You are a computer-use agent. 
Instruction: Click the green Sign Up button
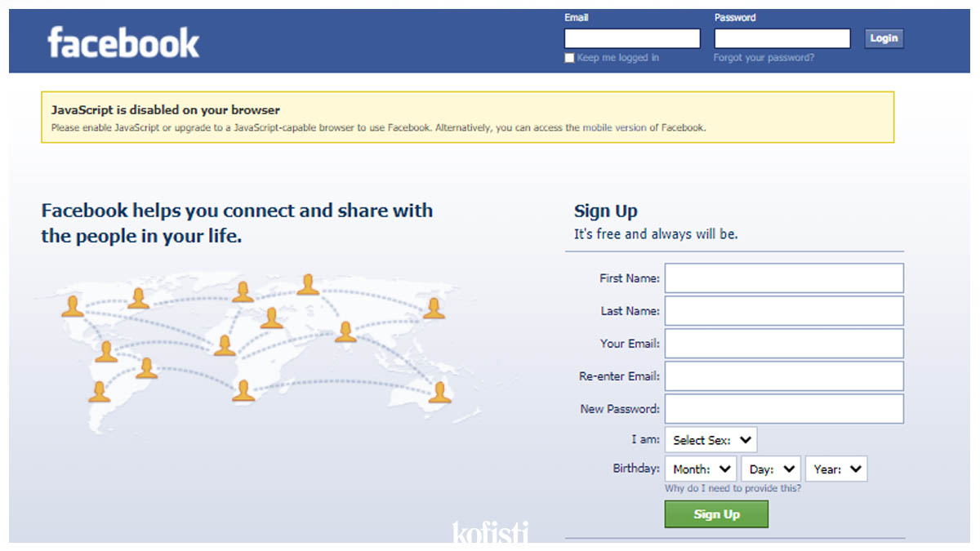point(716,514)
